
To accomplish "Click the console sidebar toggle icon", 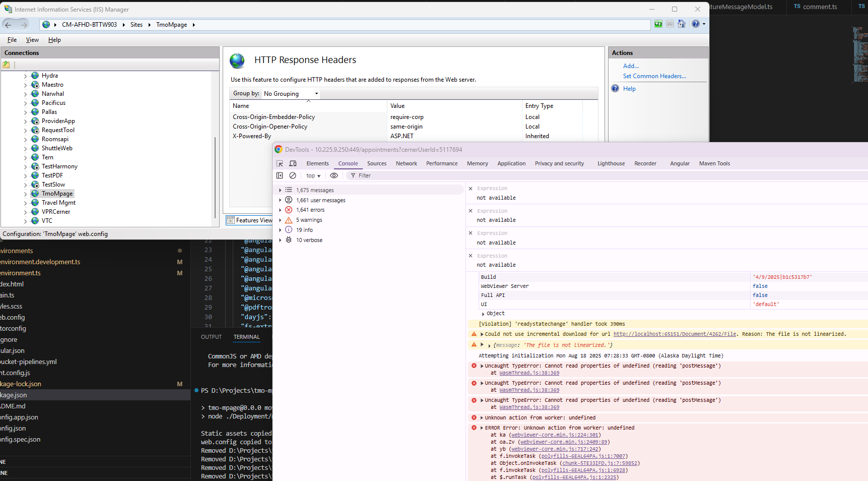I will click(280, 175).
